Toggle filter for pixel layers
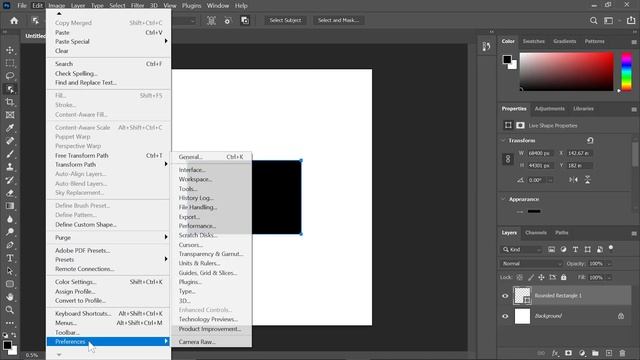The height and width of the screenshot is (360, 640). point(551,249)
